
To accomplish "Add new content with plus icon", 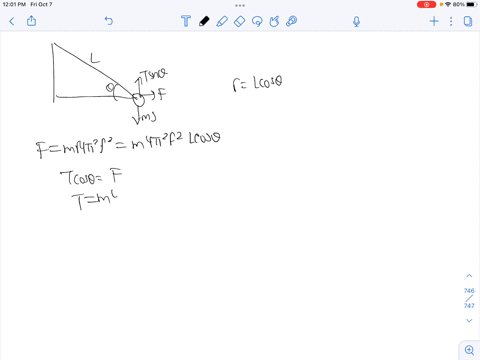I will (434, 22).
